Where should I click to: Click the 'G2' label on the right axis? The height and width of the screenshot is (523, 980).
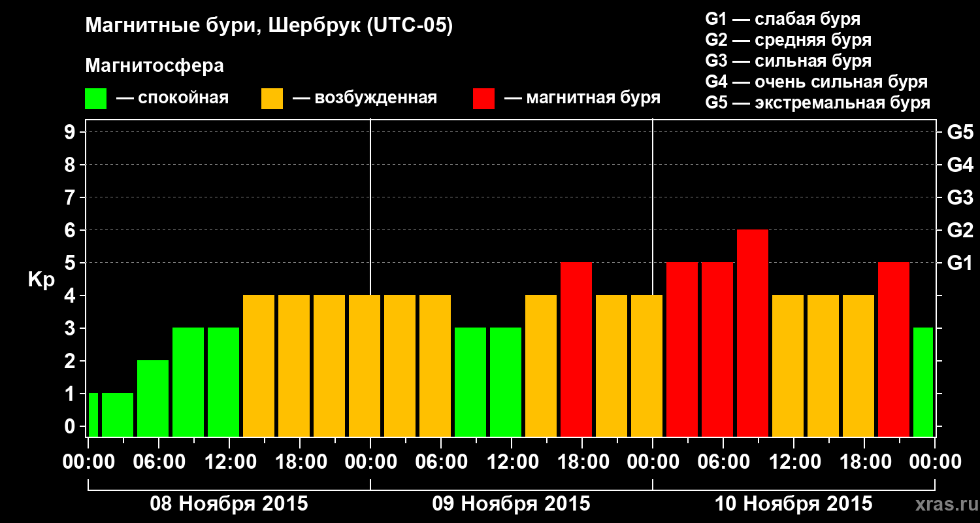click(x=960, y=230)
